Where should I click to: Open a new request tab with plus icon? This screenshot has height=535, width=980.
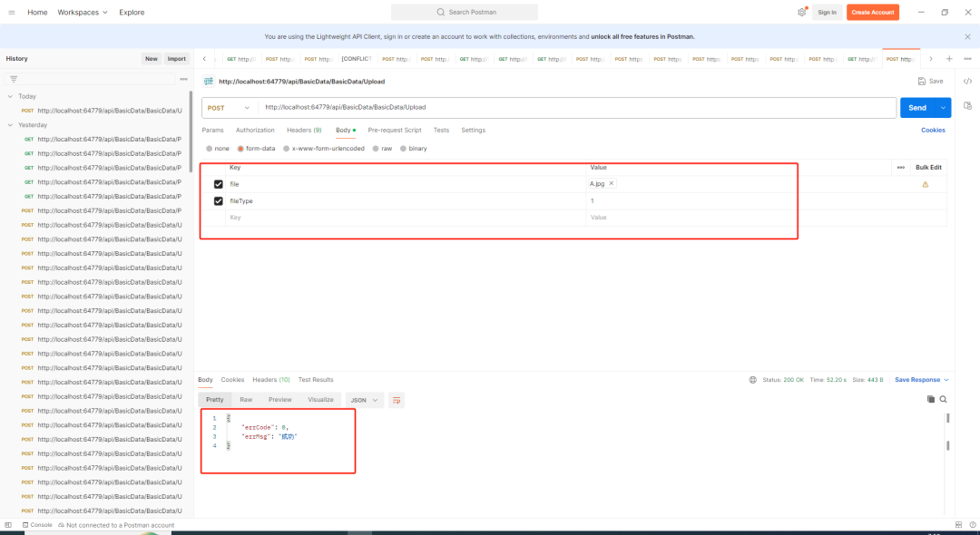click(949, 59)
